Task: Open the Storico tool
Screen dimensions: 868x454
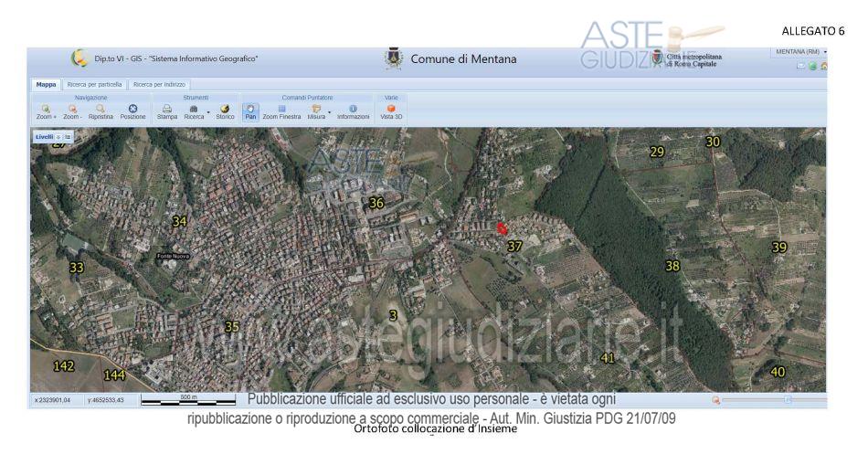Action: click(225, 111)
